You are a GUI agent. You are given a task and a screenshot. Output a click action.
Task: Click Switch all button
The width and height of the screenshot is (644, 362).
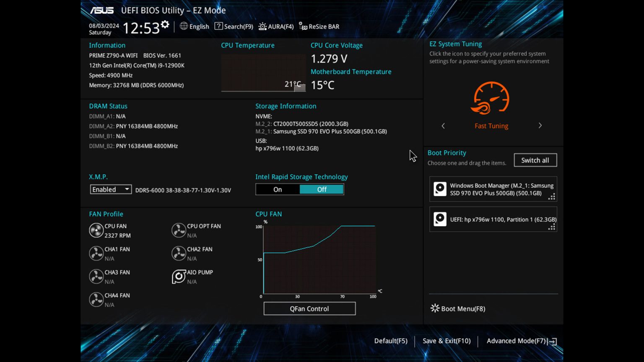(x=535, y=160)
